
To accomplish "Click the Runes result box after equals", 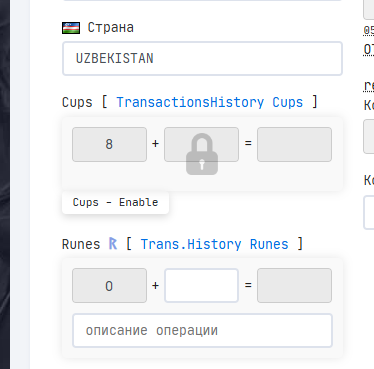I will coord(294,286).
